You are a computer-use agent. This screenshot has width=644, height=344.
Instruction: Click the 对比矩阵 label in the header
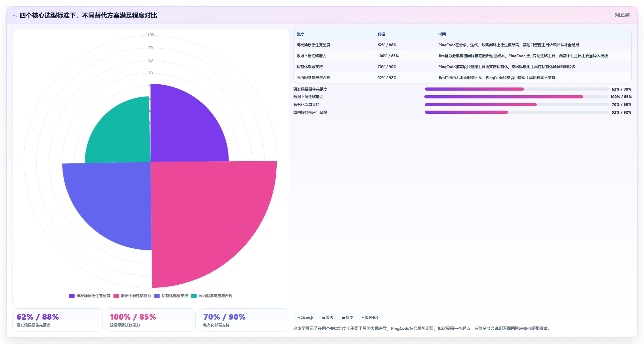click(x=623, y=15)
